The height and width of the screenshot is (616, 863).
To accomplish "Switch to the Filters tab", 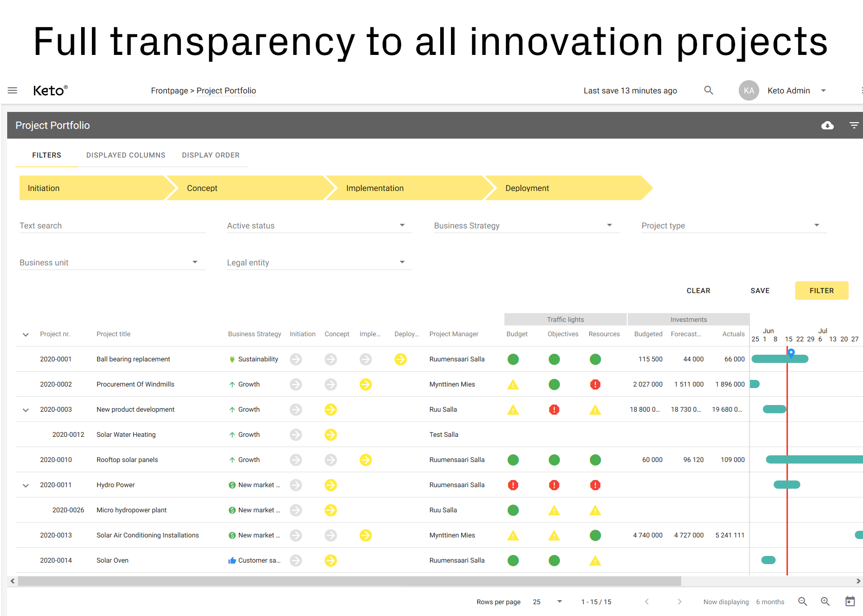I will (x=47, y=155).
